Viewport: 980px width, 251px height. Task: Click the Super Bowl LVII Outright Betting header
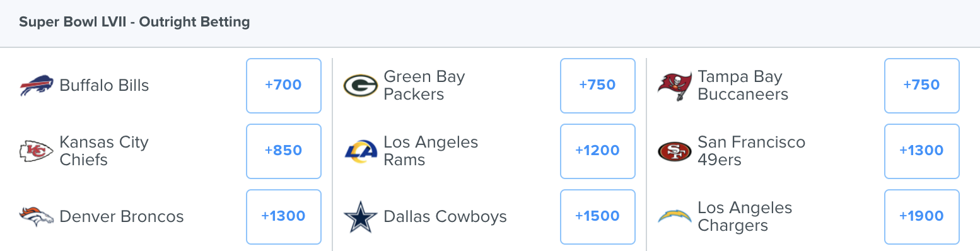134,23
